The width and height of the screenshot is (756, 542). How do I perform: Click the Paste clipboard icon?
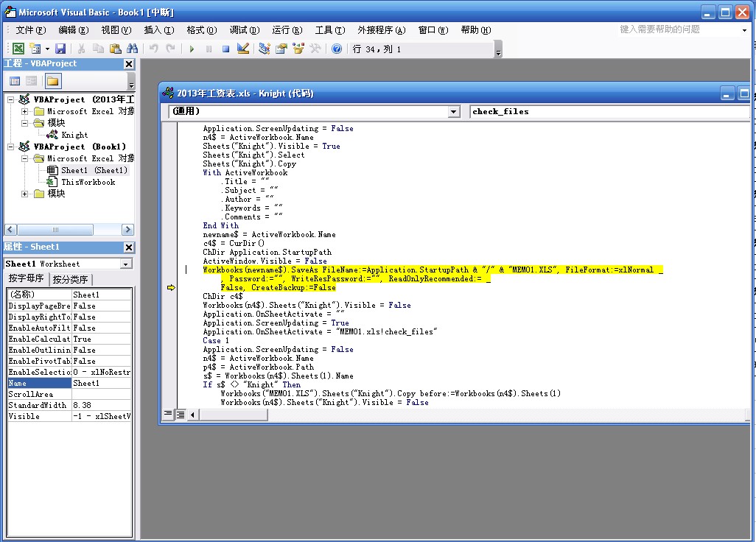(115, 49)
